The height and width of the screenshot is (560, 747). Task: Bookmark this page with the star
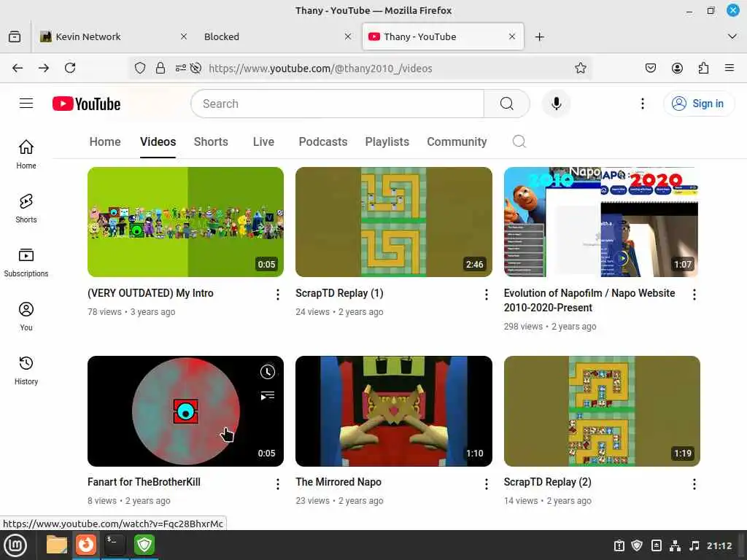pyautogui.click(x=580, y=68)
